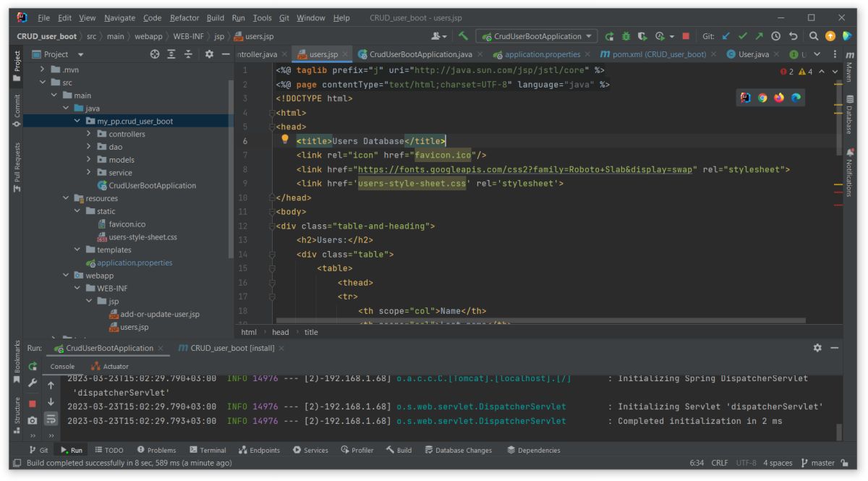Click the Build project hammer icon
The image size is (868, 481).
click(x=463, y=36)
